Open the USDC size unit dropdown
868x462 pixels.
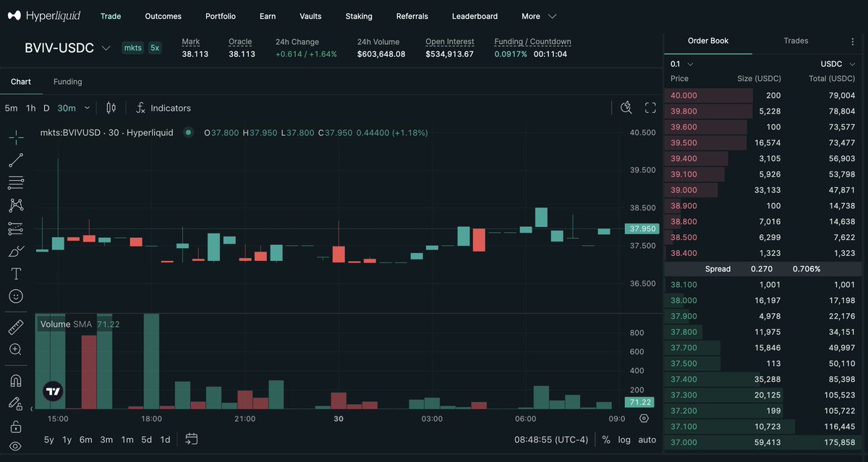click(837, 64)
